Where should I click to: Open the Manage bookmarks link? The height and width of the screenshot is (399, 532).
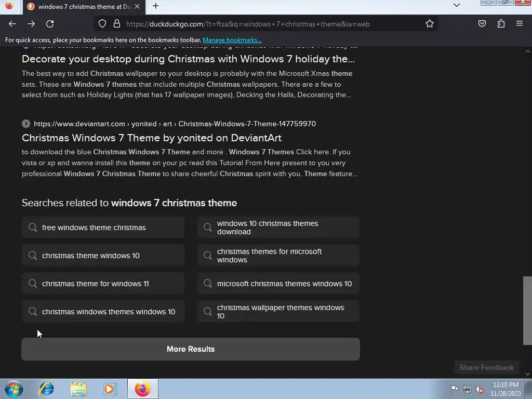(232, 40)
